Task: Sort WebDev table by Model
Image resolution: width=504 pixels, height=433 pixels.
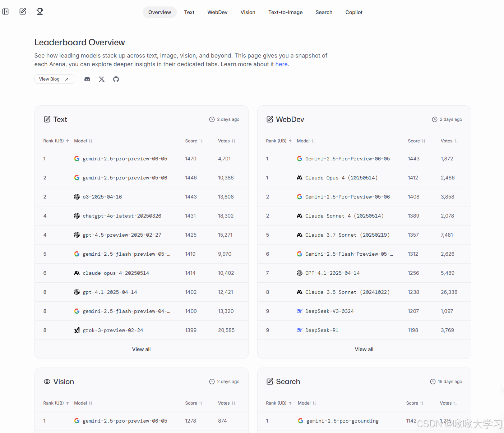Action: [x=306, y=141]
